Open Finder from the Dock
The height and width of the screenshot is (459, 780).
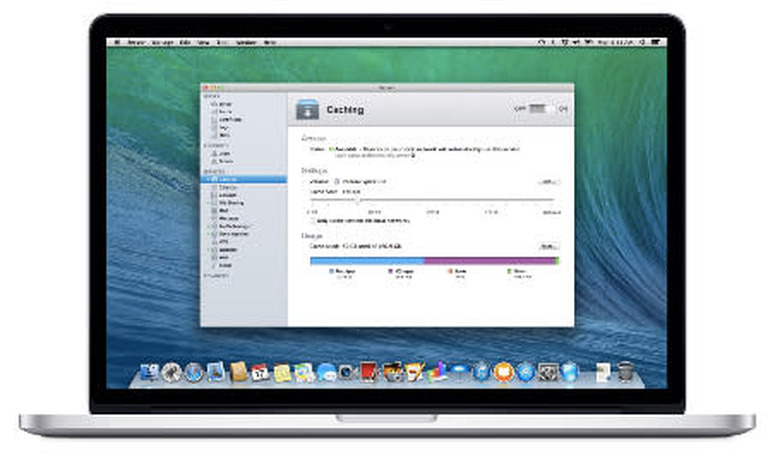(149, 372)
